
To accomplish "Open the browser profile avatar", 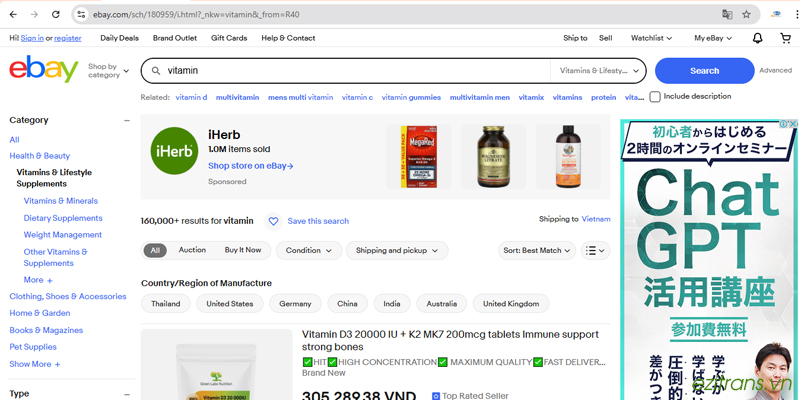I will (776, 14).
